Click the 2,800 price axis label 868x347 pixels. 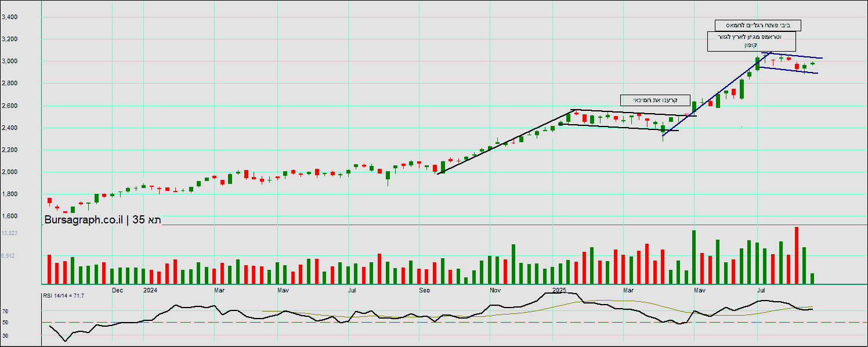(x=9, y=84)
